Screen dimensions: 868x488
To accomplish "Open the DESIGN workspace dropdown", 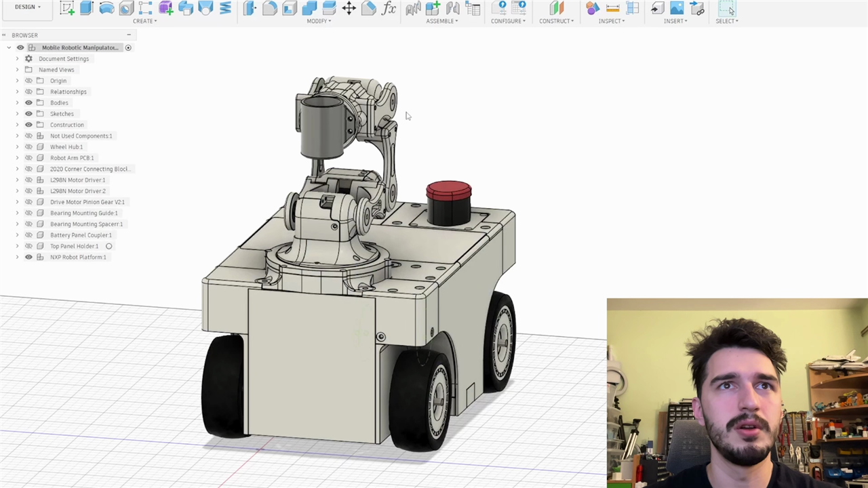I will [28, 7].
